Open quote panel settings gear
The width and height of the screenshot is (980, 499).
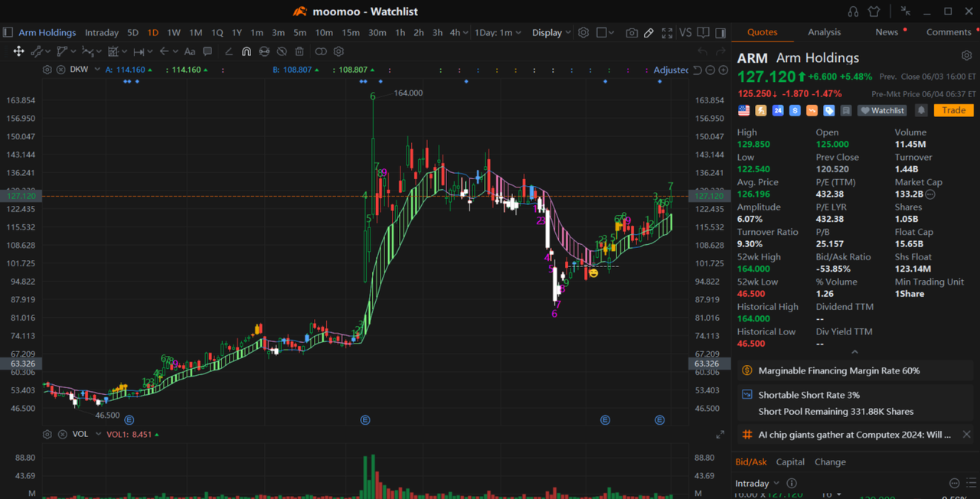point(966,56)
